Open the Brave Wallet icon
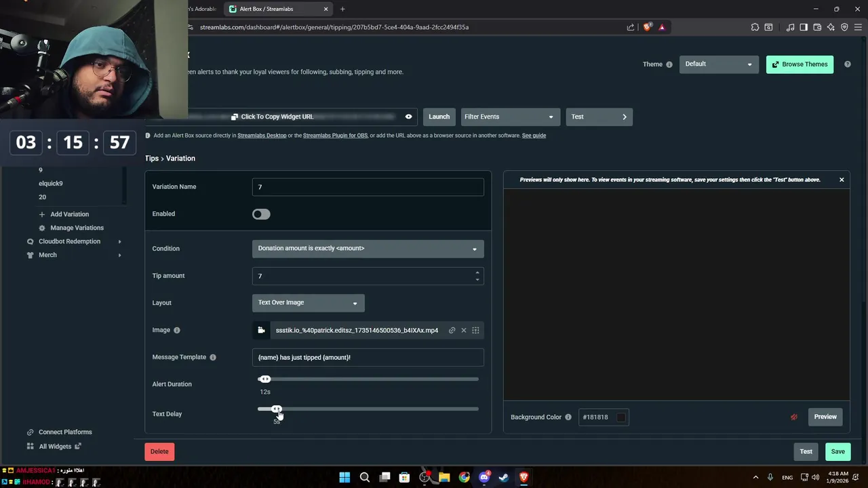The height and width of the screenshot is (488, 868). point(817,27)
